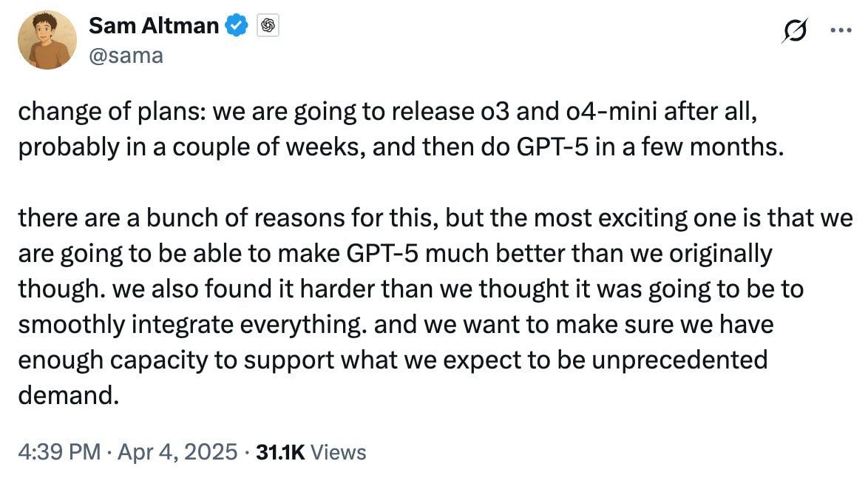This screenshot has height=481, width=868.
Task: Click "GPT-5" in the second paragraph
Action: coord(382,253)
